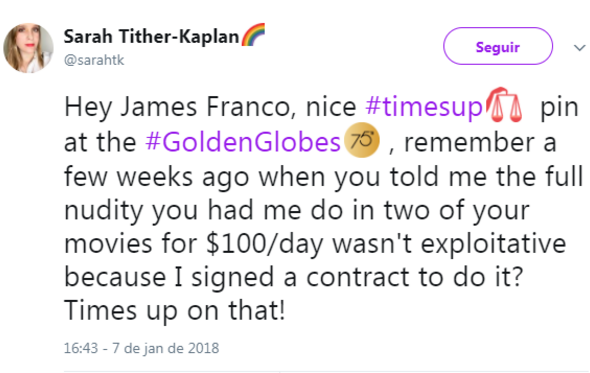Screen dimensions: 590x373
Task: Click the word exploitative in the tweet
Action: point(493,244)
